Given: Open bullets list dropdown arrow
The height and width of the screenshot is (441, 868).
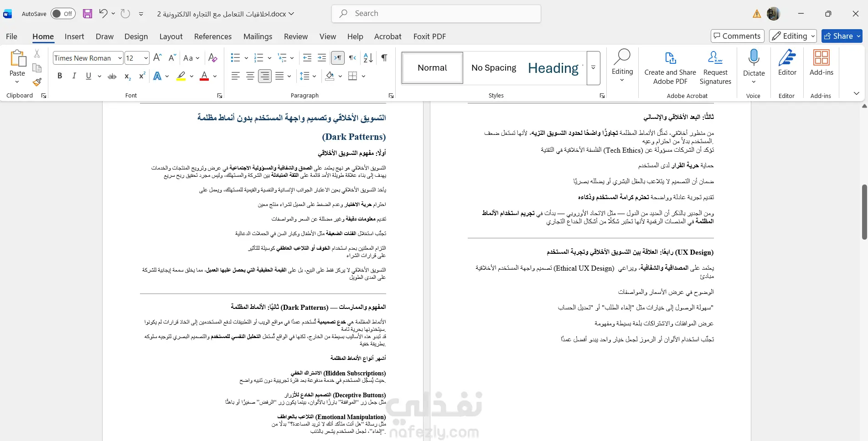Looking at the screenshot, I should point(246,58).
